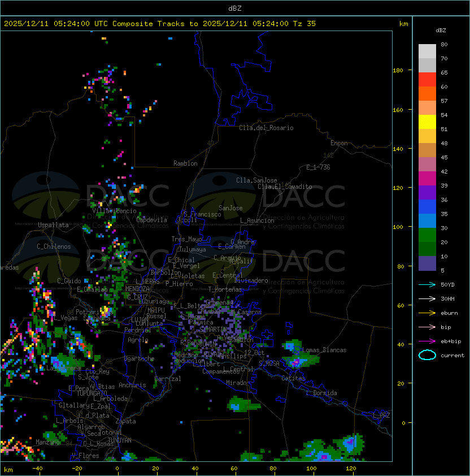The height and width of the screenshot is (476, 470).
Task: Select the dark orange 57-60 dBZ swatch
Action: tap(427, 94)
